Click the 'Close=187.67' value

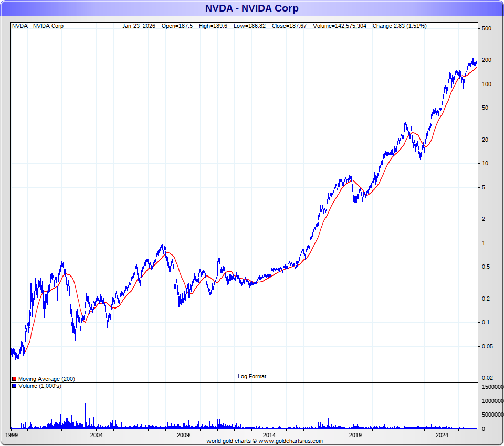pyautogui.click(x=289, y=26)
